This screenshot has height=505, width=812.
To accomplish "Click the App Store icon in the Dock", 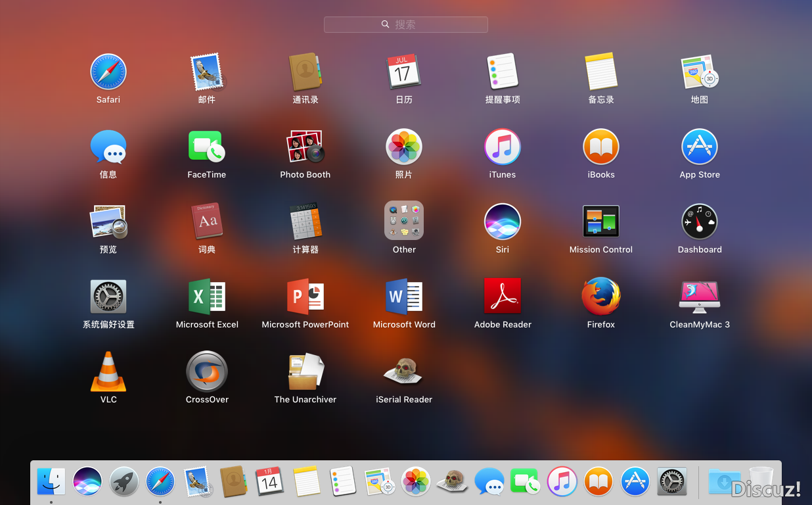I will click(635, 482).
